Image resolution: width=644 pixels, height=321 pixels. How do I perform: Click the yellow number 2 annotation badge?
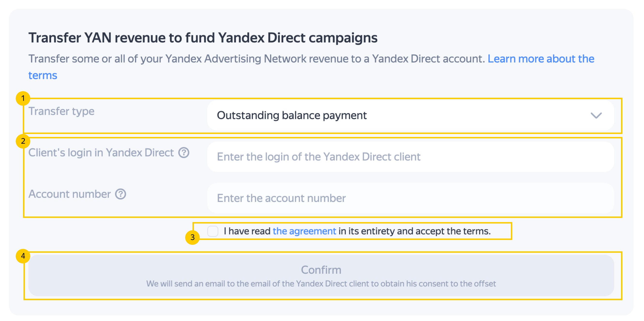(x=23, y=141)
